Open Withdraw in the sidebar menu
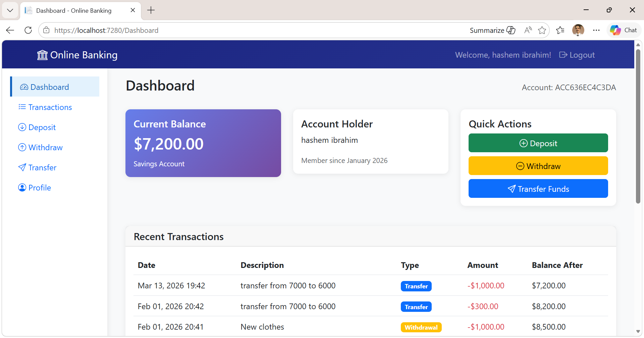 point(55,147)
